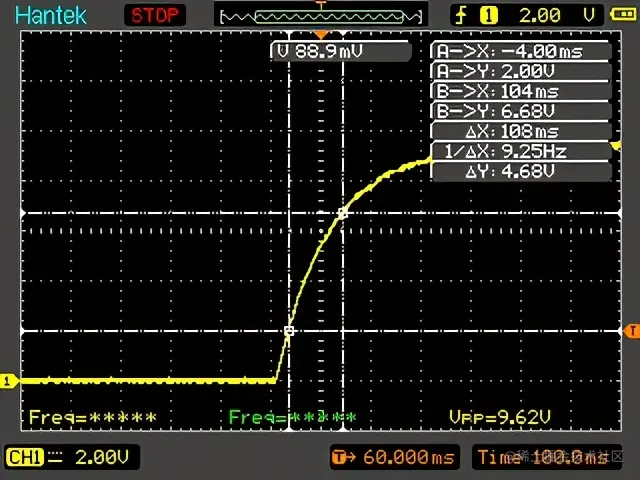Click the ΔY: 4.68V readout
640x480 pixels.
tap(521, 171)
